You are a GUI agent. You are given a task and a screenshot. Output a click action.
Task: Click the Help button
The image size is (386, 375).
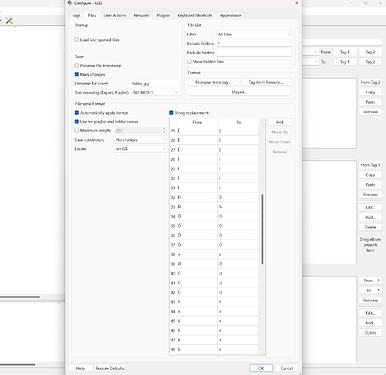coord(80,368)
